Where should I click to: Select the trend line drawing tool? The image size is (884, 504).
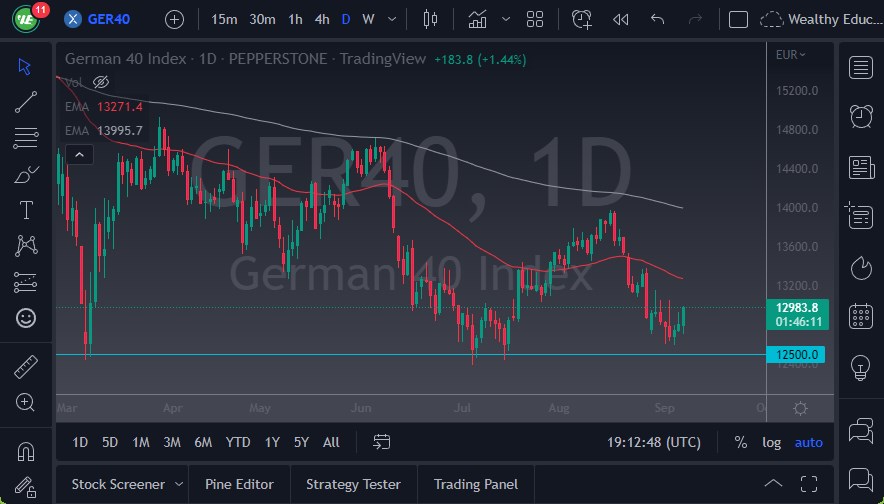tap(26, 101)
